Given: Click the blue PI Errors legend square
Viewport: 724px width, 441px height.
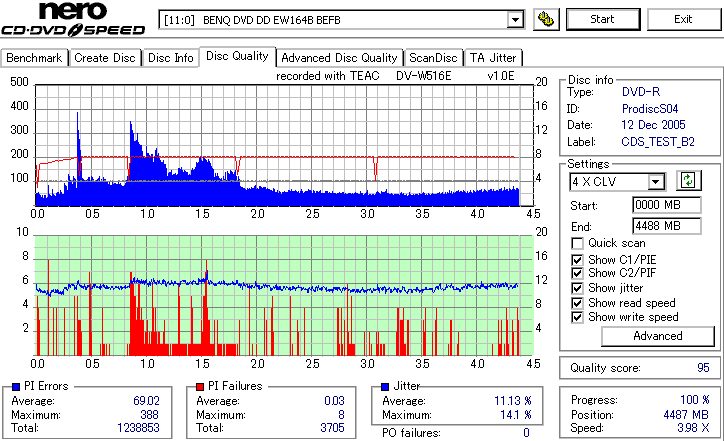Looking at the screenshot, I should [x=16, y=387].
